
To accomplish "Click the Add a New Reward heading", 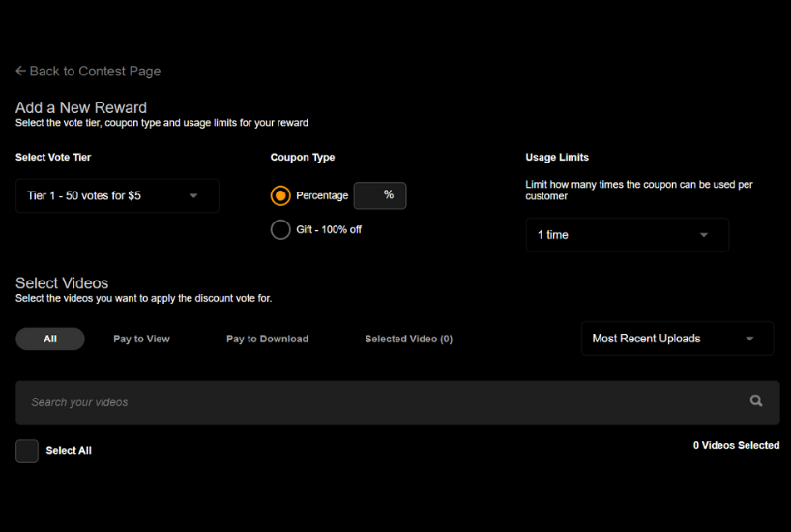I will coord(81,107).
